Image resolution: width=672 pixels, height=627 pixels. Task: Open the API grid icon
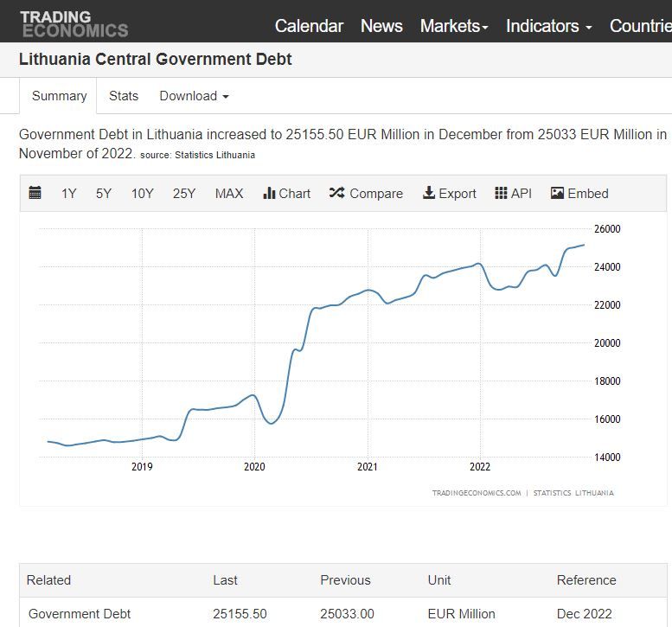(501, 193)
